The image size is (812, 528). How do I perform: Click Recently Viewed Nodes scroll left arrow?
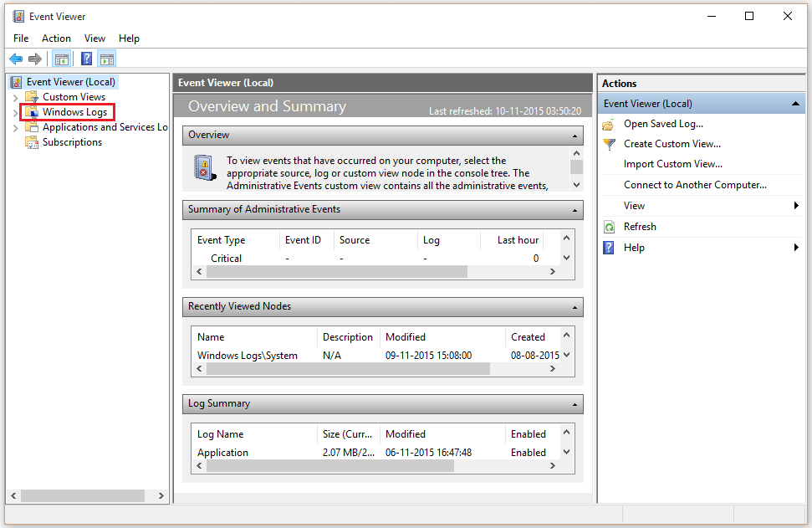click(199, 368)
